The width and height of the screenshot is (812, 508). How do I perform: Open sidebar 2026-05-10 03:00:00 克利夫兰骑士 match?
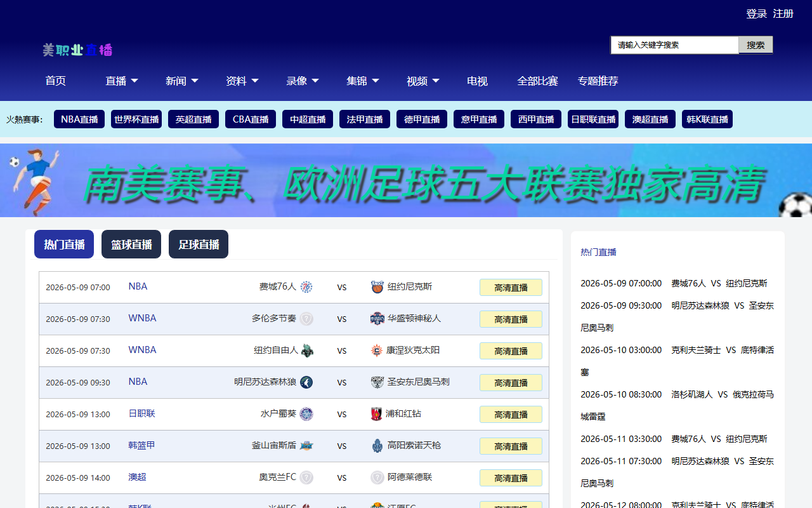click(x=677, y=361)
